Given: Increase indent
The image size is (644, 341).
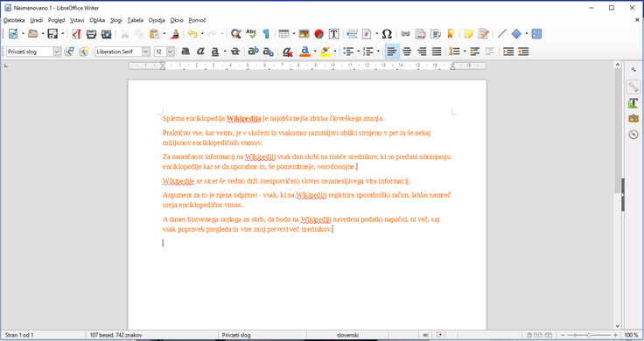Looking at the screenshot, I should (508, 52).
